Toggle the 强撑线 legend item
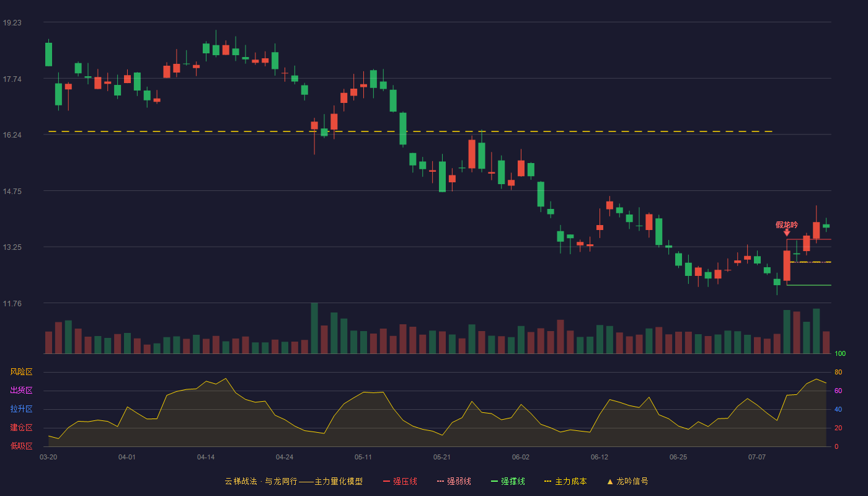Screen dimensions: 868x496 [508, 481]
